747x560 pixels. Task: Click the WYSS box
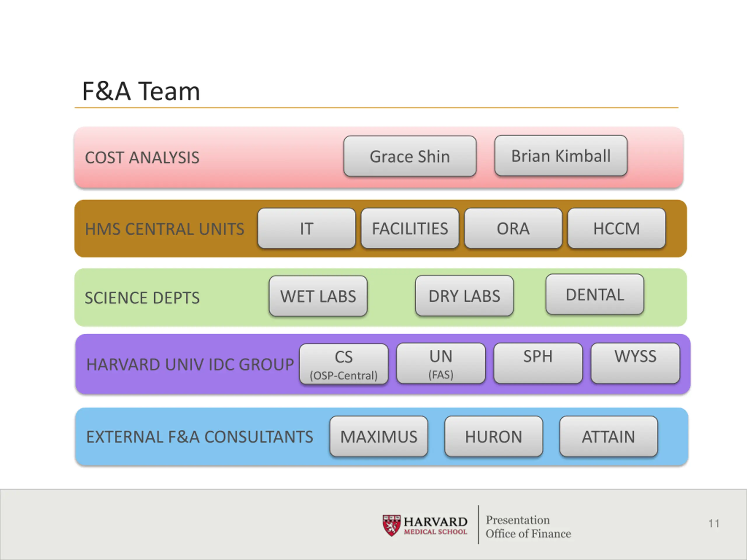[x=635, y=363]
